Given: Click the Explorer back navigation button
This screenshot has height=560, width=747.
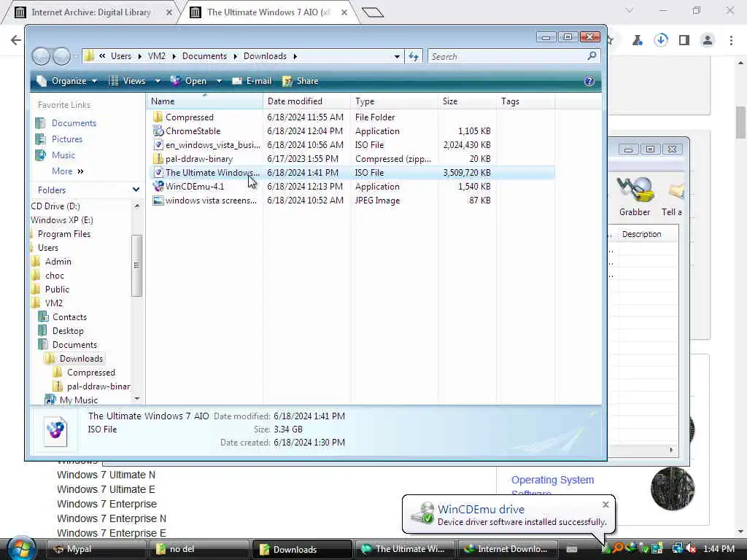Looking at the screenshot, I should click(x=41, y=56).
